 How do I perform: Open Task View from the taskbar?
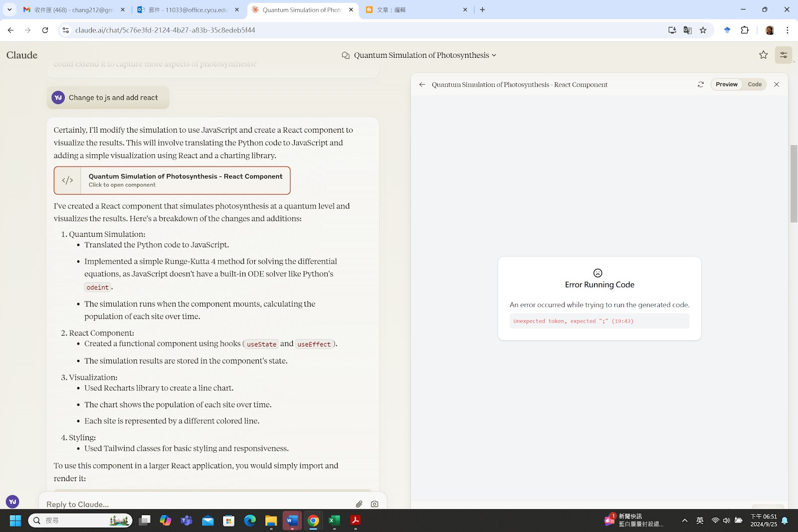pos(145,521)
